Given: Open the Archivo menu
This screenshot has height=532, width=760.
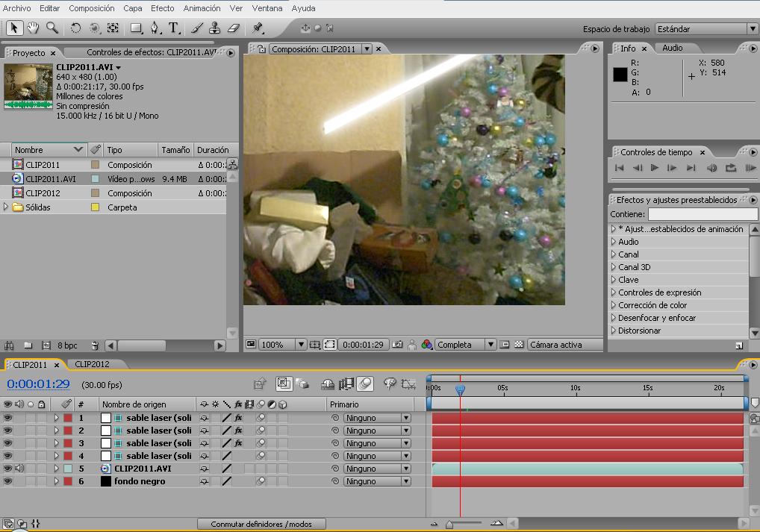Looking at the screenshot, I should tap(17, 8).
